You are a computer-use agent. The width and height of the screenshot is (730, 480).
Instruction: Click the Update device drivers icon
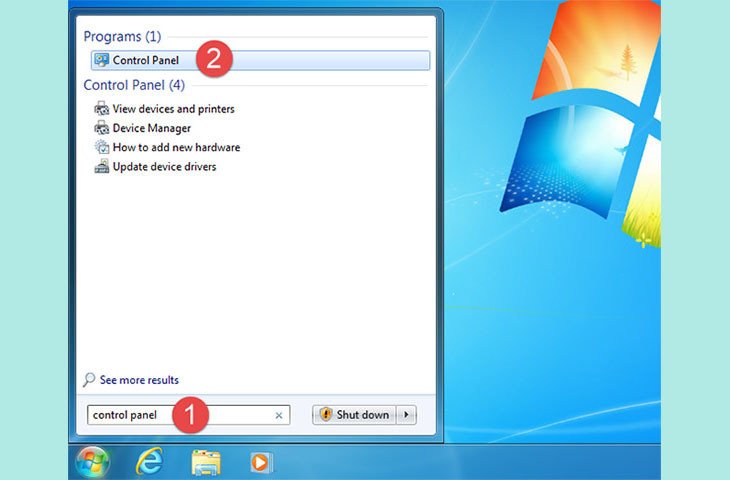(x=101, y=166)
